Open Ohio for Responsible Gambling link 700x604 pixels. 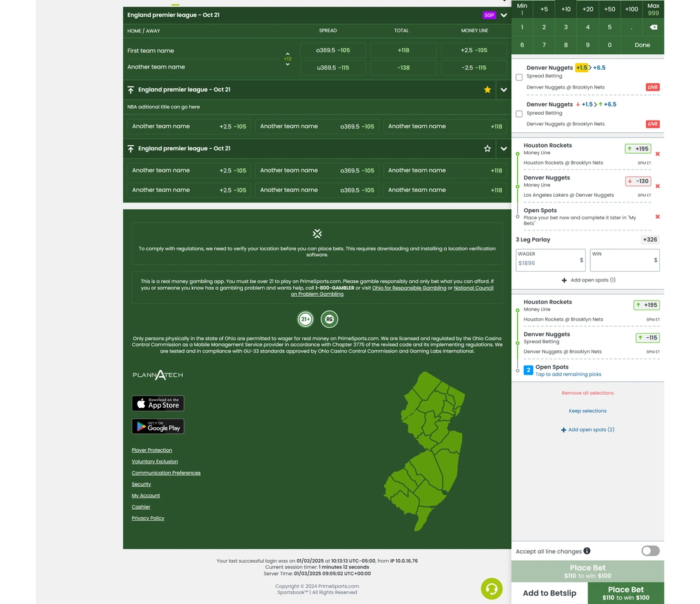[x=409, y=288]
